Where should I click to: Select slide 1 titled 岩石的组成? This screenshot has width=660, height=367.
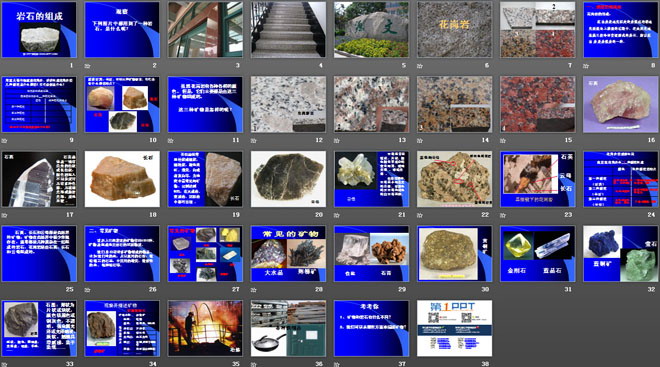(x=39, y=29)
